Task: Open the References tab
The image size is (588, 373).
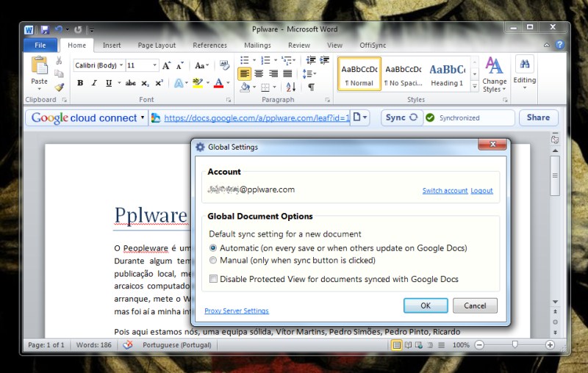Action: point(209,46)
